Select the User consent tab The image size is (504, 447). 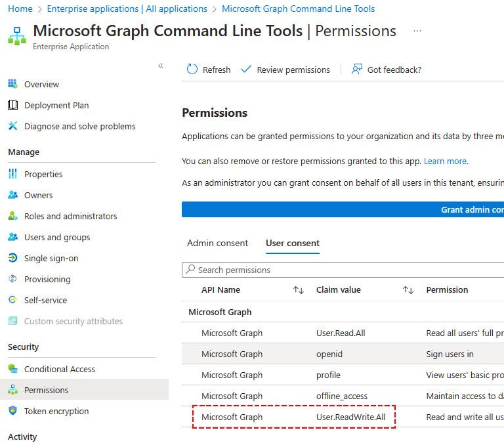[x=293, y=243]
